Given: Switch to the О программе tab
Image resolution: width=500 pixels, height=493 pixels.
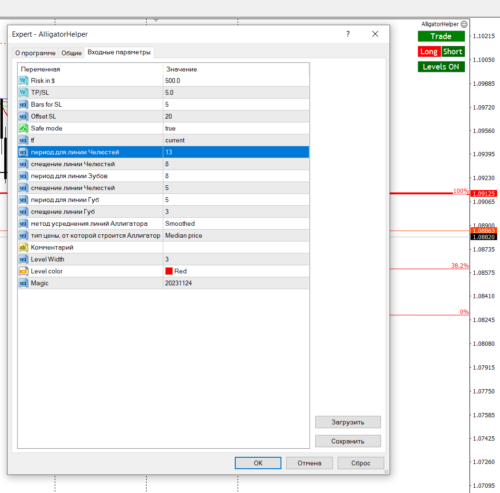Looking at the screenshot, I should [x=35, y=53].
